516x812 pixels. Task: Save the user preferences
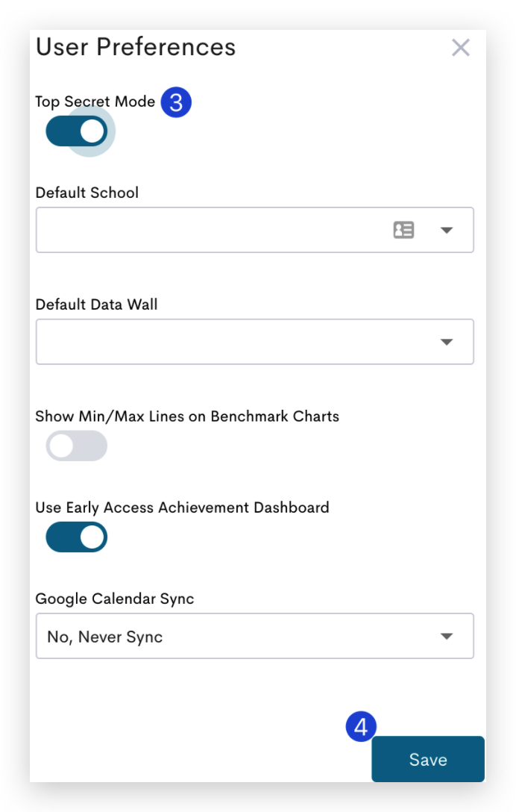(428, 759)
